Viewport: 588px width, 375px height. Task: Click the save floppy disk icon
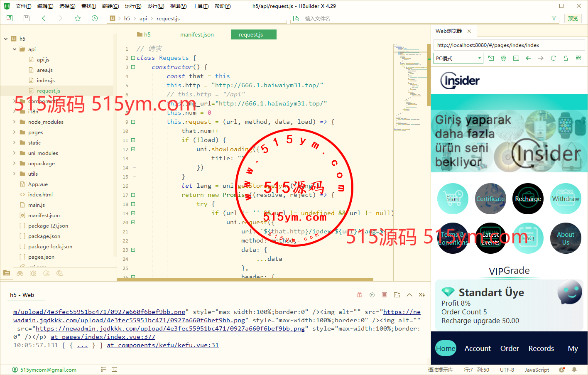[x=27, y=18]
